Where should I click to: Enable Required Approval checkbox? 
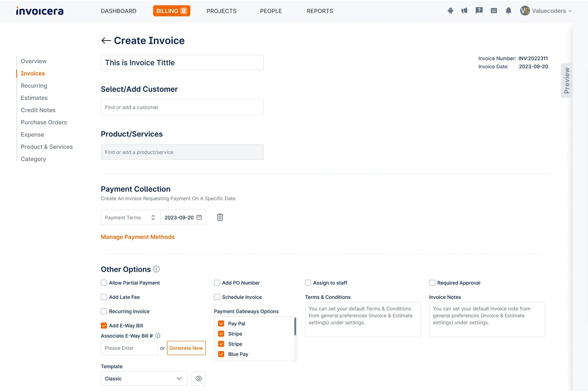(432, 283)
